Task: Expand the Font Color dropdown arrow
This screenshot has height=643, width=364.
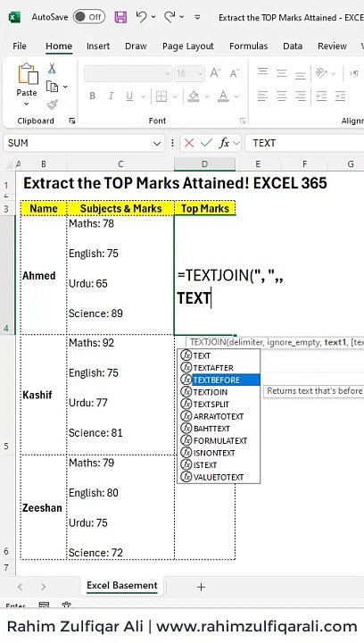Action: click(236, 96)
